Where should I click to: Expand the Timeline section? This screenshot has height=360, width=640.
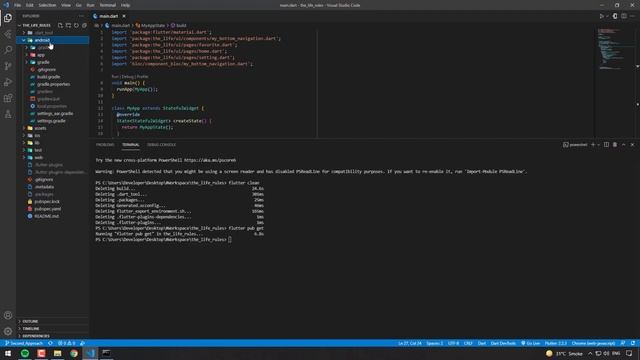click(52, 329)
